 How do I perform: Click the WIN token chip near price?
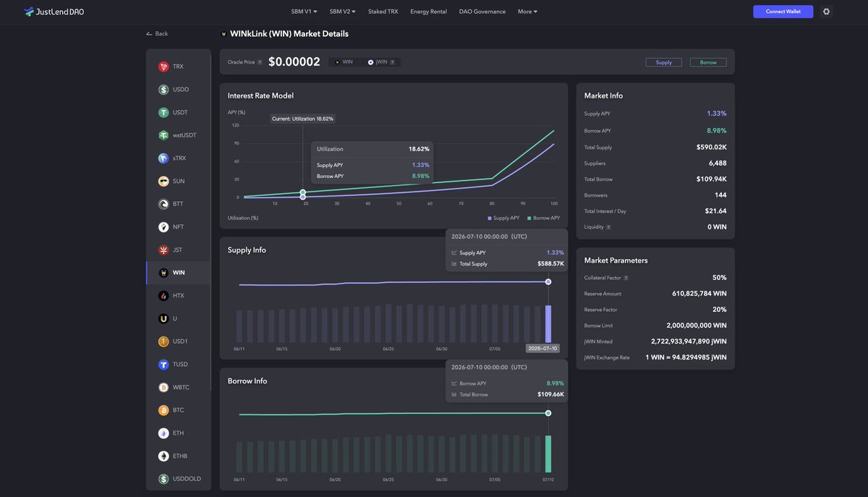tap(344, 62)
